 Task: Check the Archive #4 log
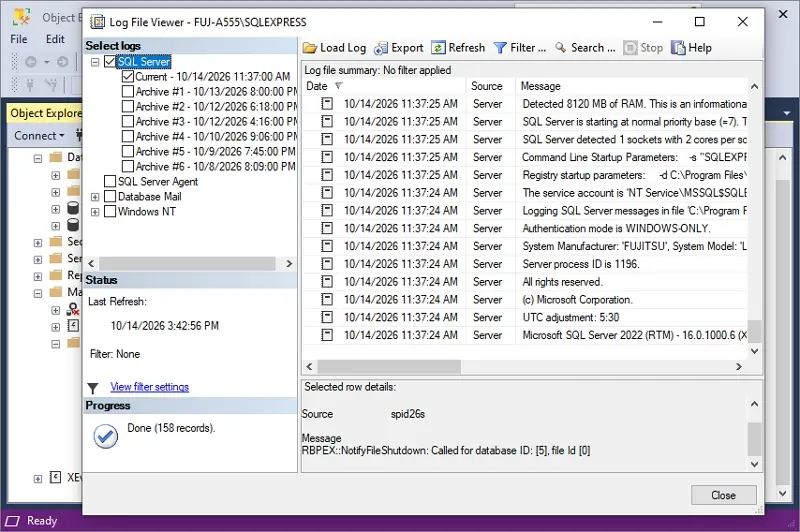pos(128,137)
